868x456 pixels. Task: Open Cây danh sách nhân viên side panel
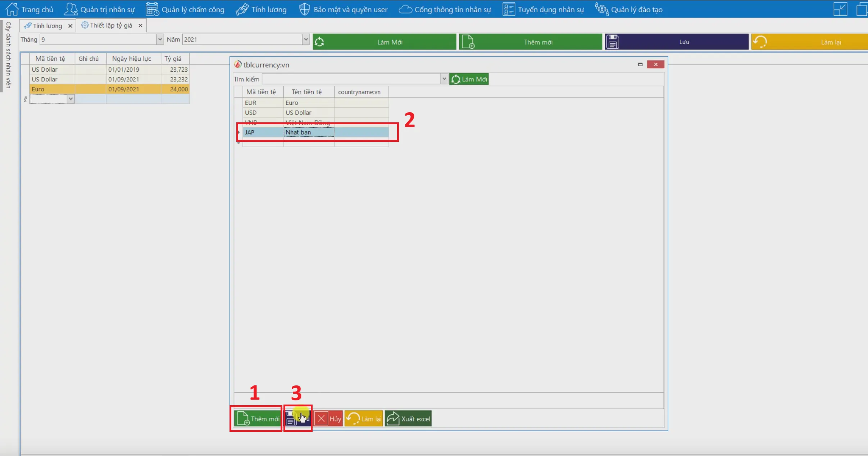pyautogui.click(x=9, y=55)
